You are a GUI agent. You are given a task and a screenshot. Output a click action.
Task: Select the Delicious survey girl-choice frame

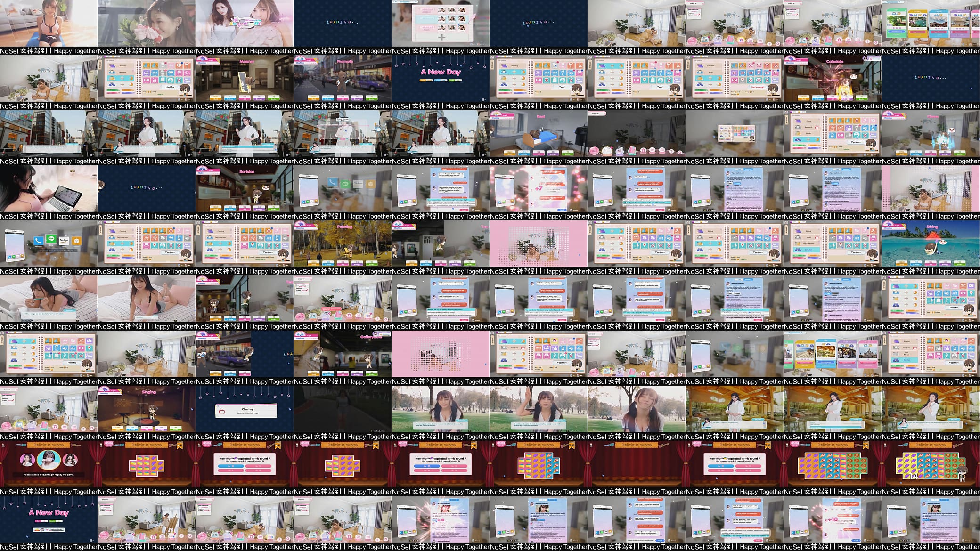49,464
